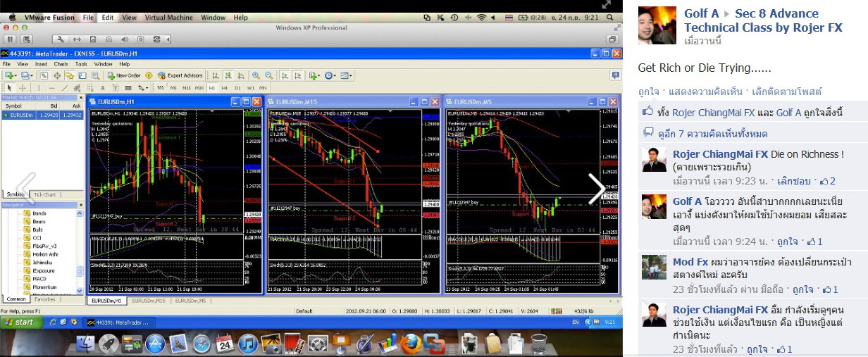
Task: Toggle the Data Window crosshair-target icon
Action: point(57,75)
